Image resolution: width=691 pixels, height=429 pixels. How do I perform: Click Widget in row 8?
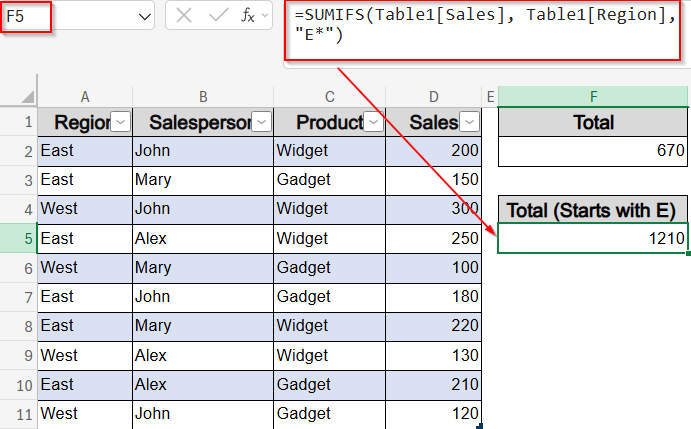point(329,326)
